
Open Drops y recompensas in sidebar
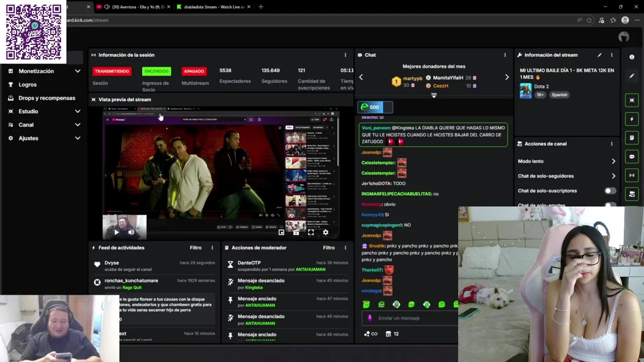pos(47,98)
